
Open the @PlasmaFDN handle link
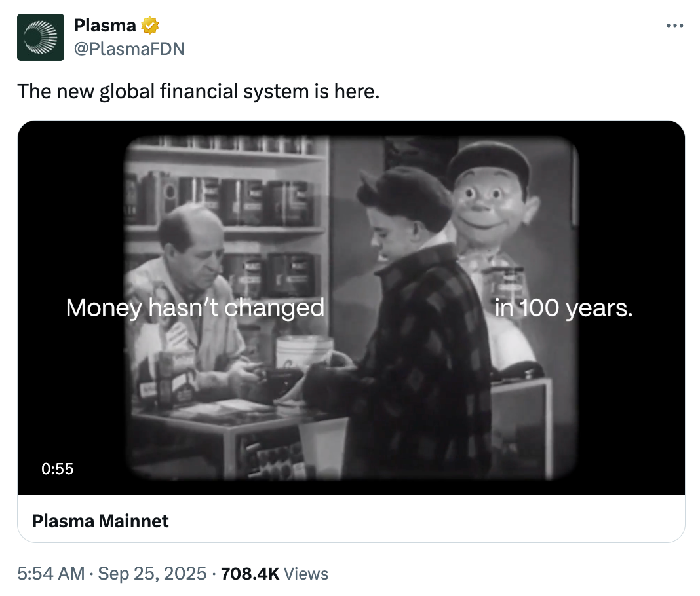click(129, 48)
